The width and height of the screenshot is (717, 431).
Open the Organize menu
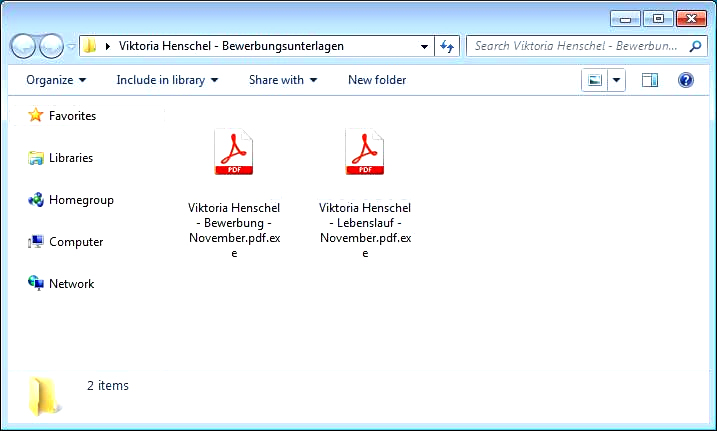[x=56, y=80]
